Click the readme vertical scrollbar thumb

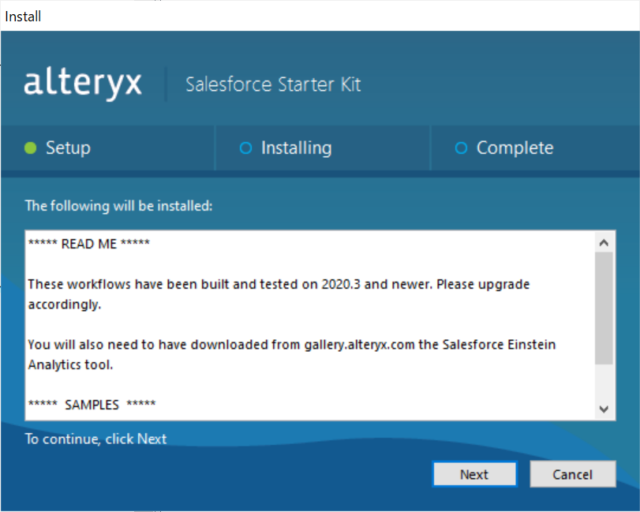coord(604,308)
